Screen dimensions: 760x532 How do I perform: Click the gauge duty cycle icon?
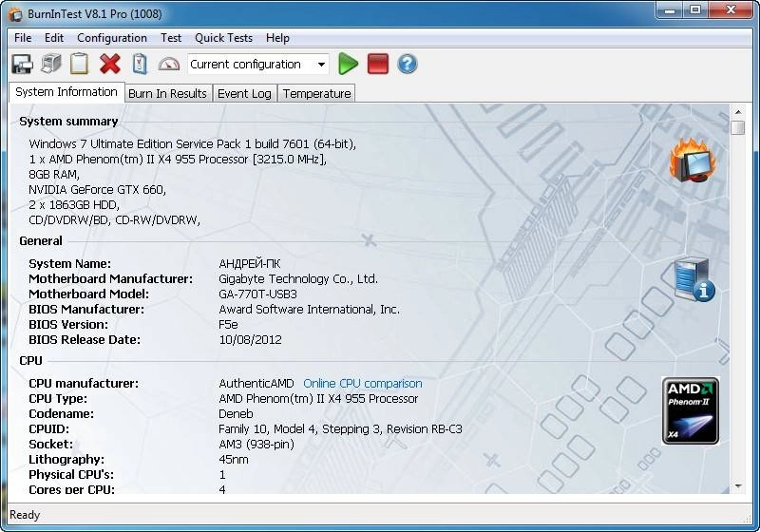[x=169, y=64]
